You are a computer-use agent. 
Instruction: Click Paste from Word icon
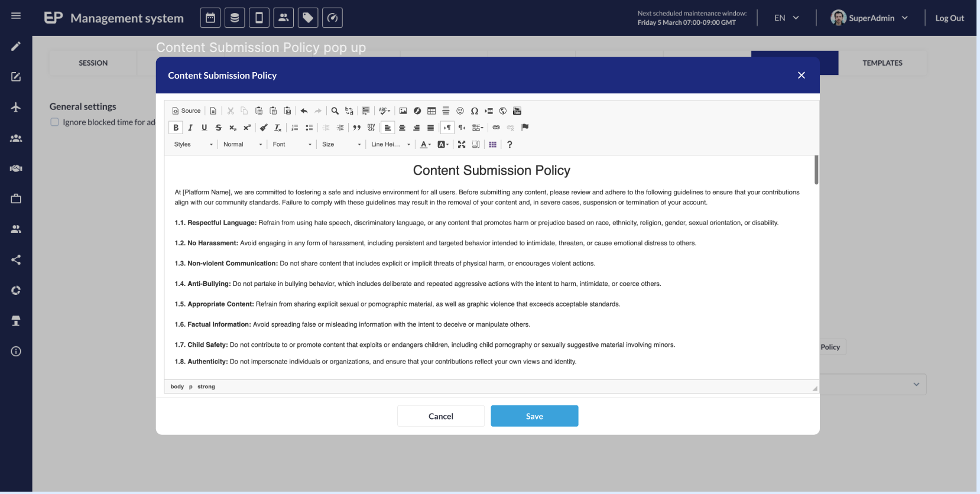[x=287, y=110]
